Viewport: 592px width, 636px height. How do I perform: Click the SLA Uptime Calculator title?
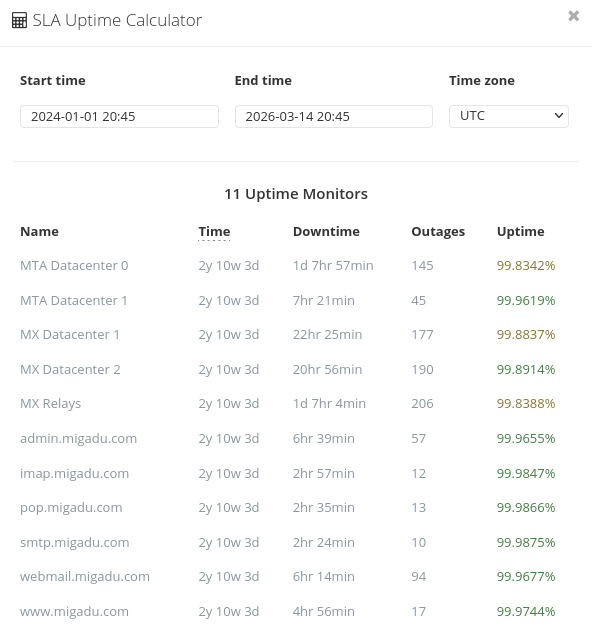point(117,20)
